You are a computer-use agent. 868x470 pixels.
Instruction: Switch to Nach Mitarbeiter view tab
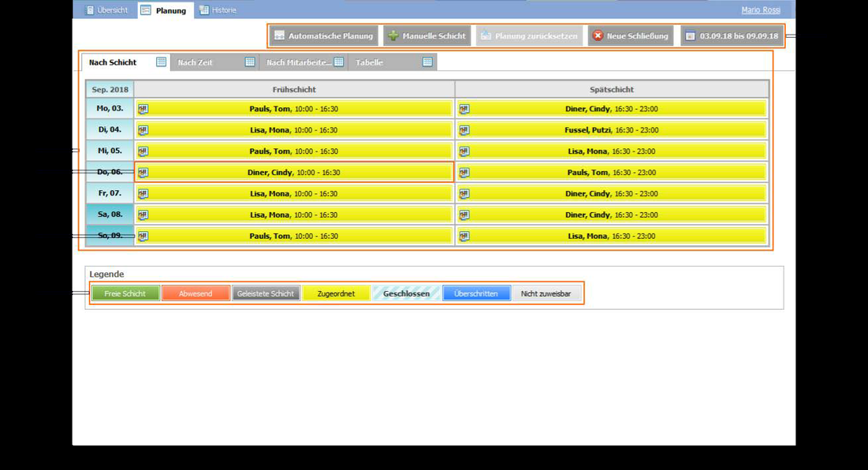(304, 62)
